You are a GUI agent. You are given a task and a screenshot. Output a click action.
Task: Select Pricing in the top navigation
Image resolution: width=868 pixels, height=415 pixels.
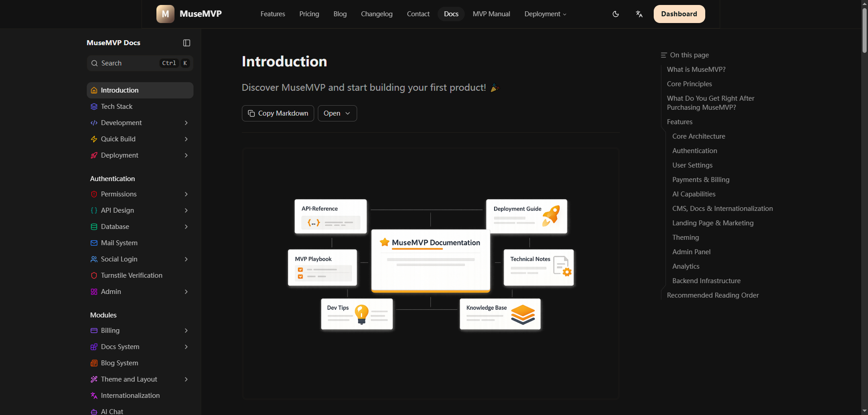(309, 14)
